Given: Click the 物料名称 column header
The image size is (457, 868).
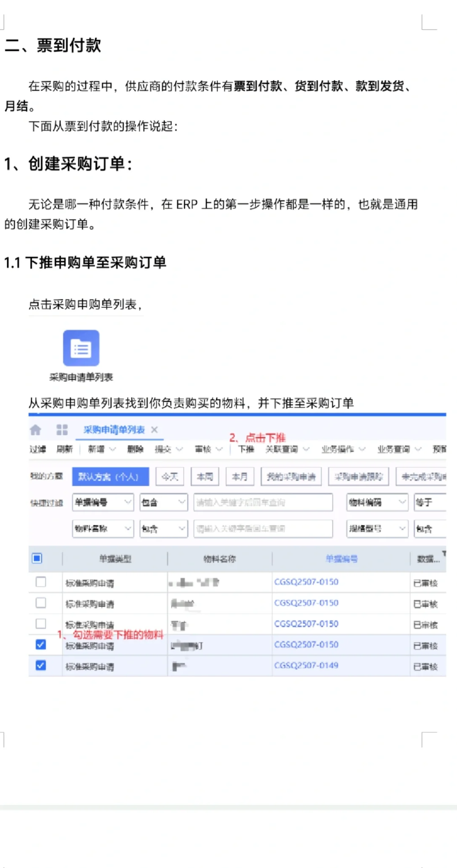Looking at the screenshot, I should point(220,559).
